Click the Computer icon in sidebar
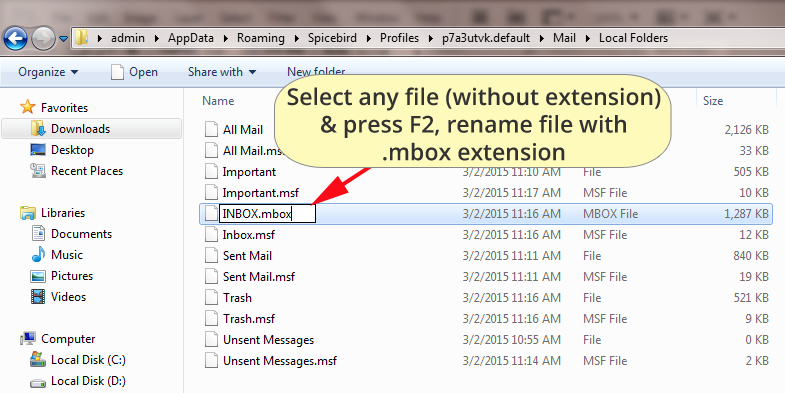The height and width of the screenshot is (393, 785). pyautogui.click(x=28, y=339)
